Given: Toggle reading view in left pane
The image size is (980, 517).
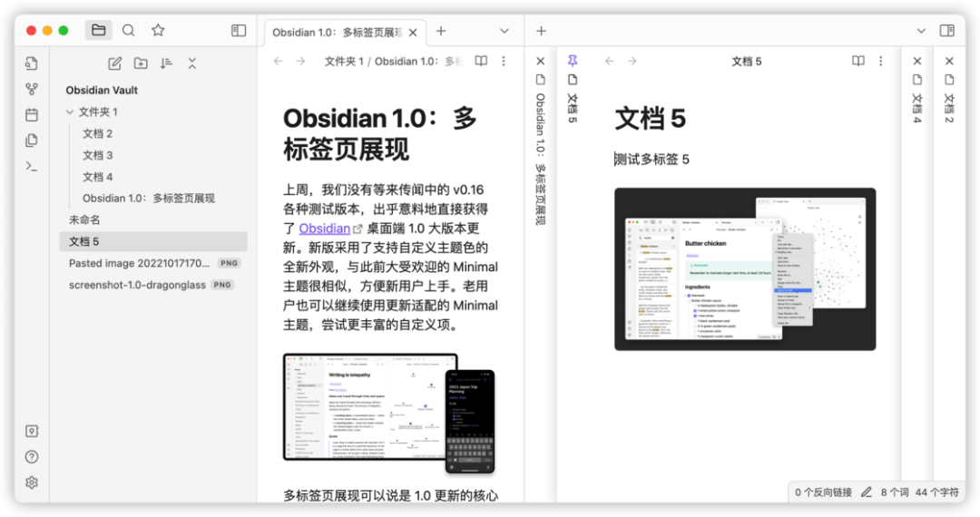Looking at the screenshot, I should [x=481, y=61].
